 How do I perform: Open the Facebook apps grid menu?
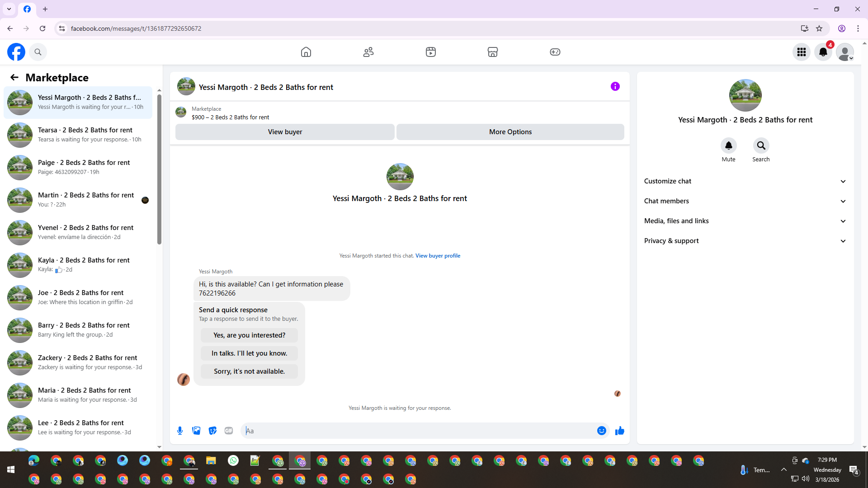click(x=802, y=52)
